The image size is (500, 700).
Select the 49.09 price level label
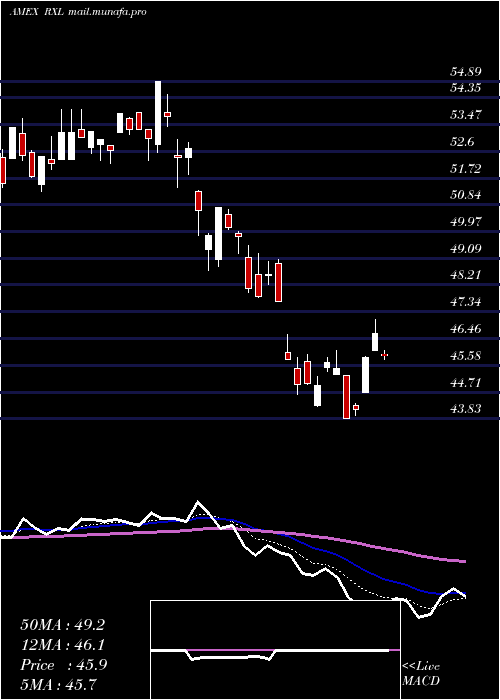tap(465, 248)
